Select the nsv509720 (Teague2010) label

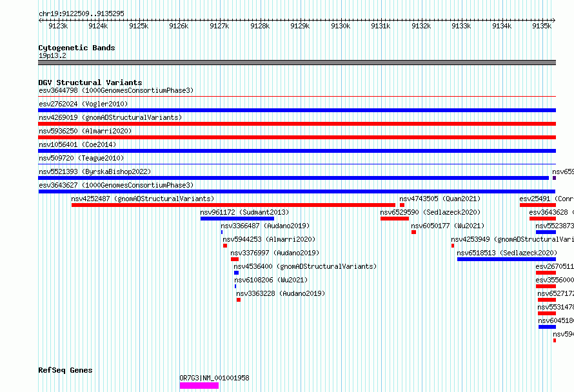[x=81, y=158]
